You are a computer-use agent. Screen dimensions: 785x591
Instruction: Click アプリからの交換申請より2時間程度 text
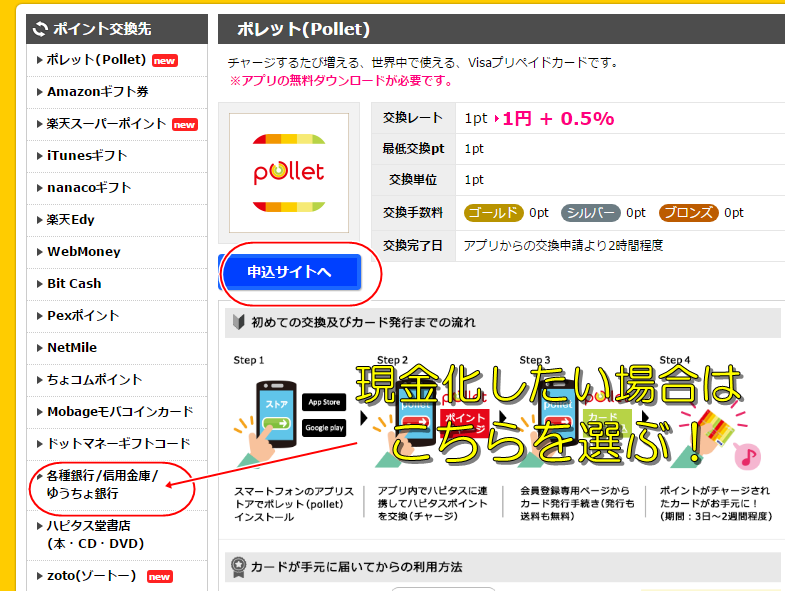563,245
